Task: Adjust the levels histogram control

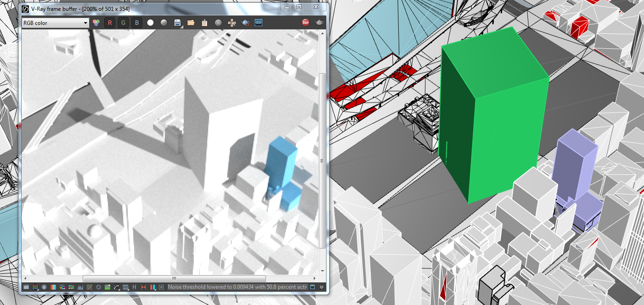Action: pyautogui.click(x=79, y=286)
